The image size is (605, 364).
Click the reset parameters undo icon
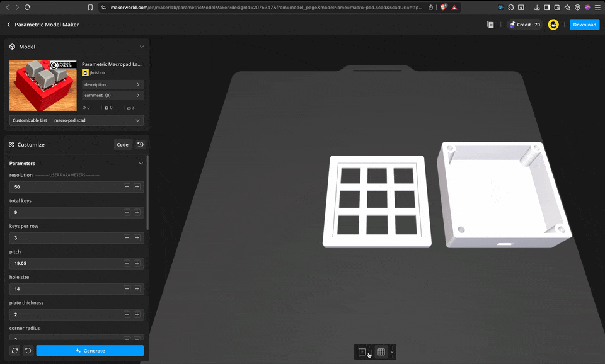(28, 350)
